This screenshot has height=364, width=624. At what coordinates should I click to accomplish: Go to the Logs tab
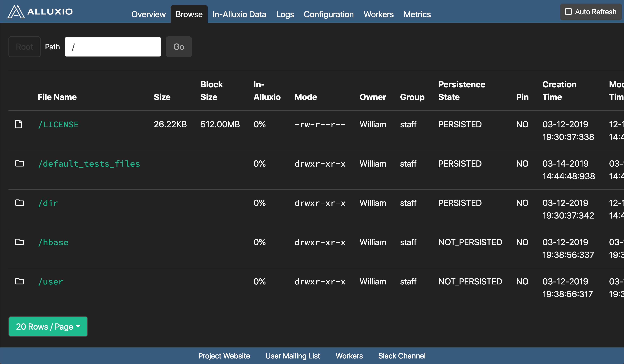coord(285,14)
